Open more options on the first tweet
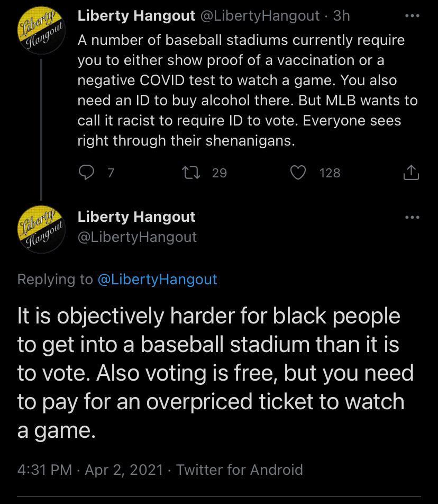This screenshot has width=438, height=504. click(411, 16)
